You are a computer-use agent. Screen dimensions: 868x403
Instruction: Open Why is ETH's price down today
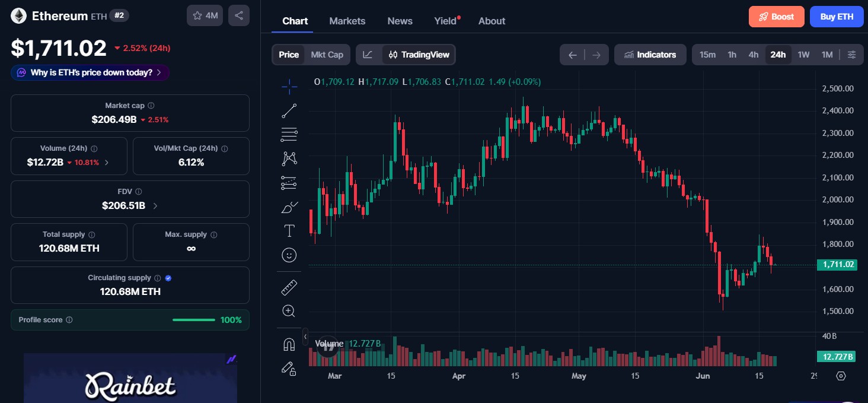tap(90, 72)
